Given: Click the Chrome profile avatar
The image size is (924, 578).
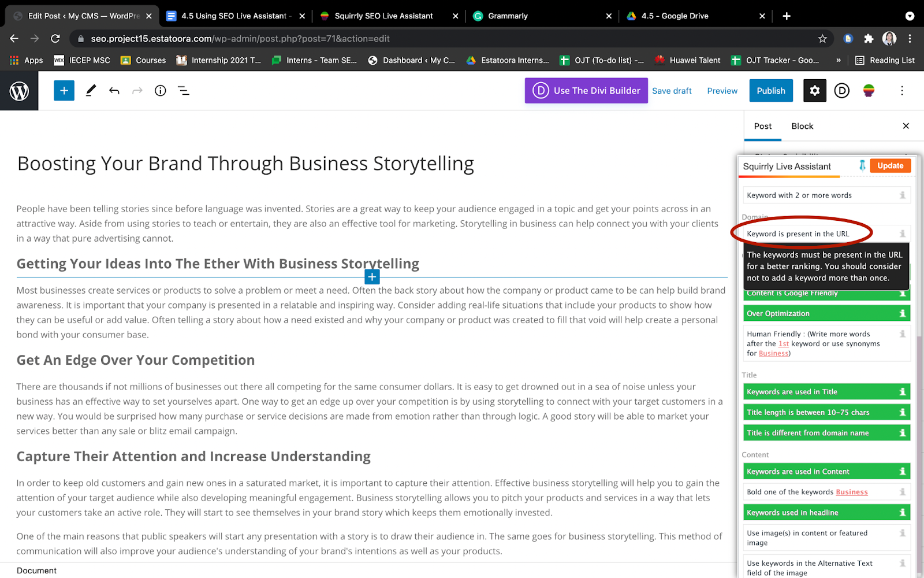Looking at the screenshot, I should coord(889,39).
